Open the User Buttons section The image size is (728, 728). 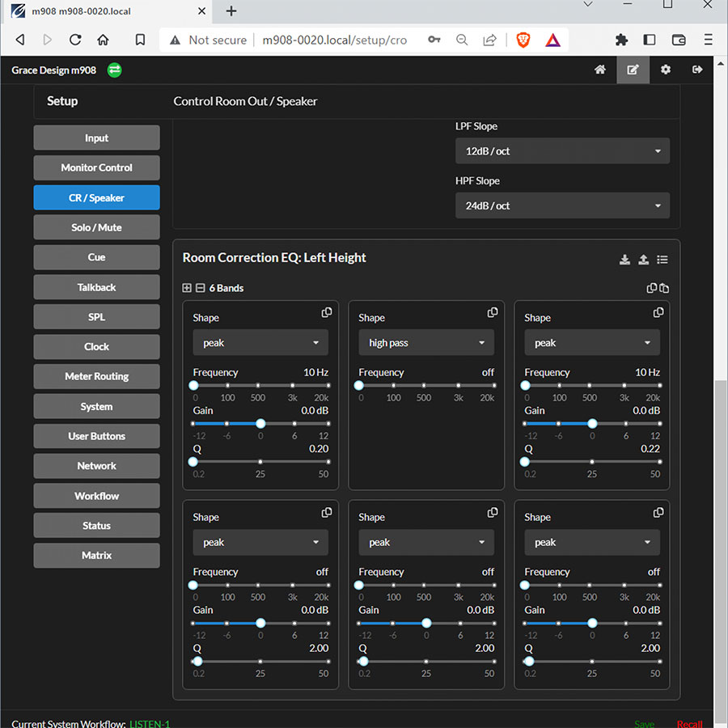[x=96, y=437]
